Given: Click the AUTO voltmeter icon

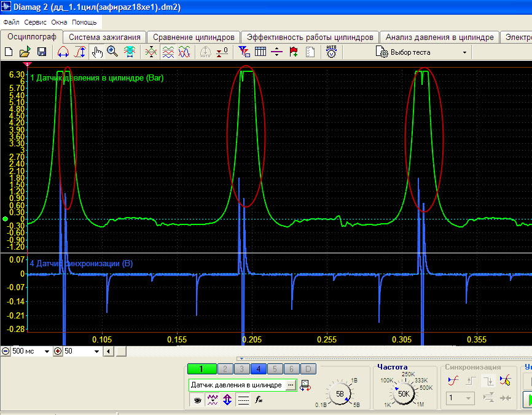Looking at the screenshot, I should [x=332, y=52].
